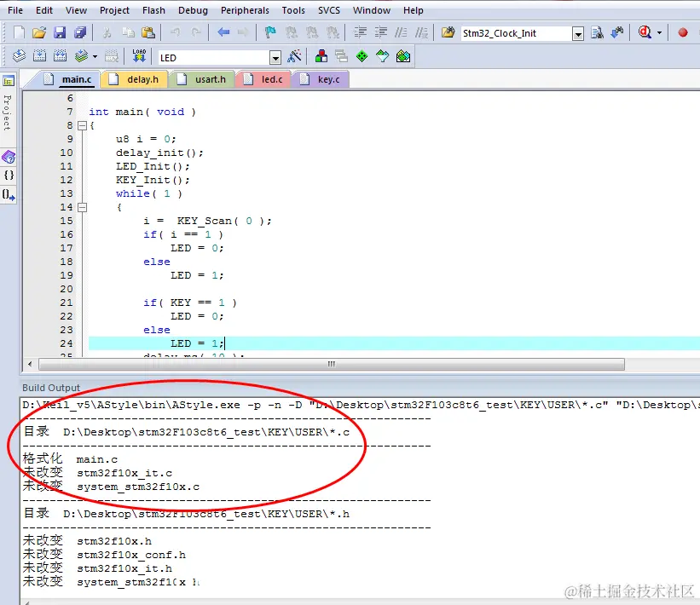Click the Copy icon
700x605 pixels.
tap(128, 32)
